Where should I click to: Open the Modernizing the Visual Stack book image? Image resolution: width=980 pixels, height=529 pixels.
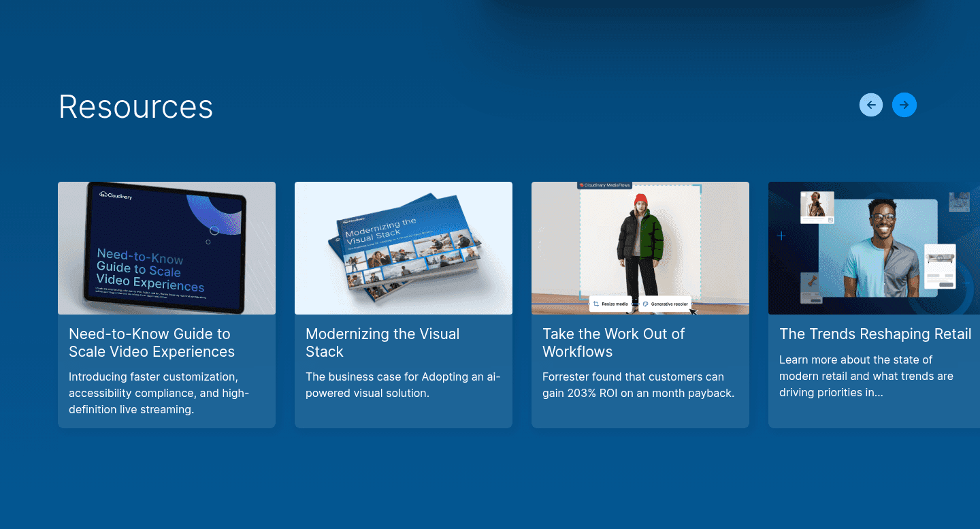(x=404, y=248)
